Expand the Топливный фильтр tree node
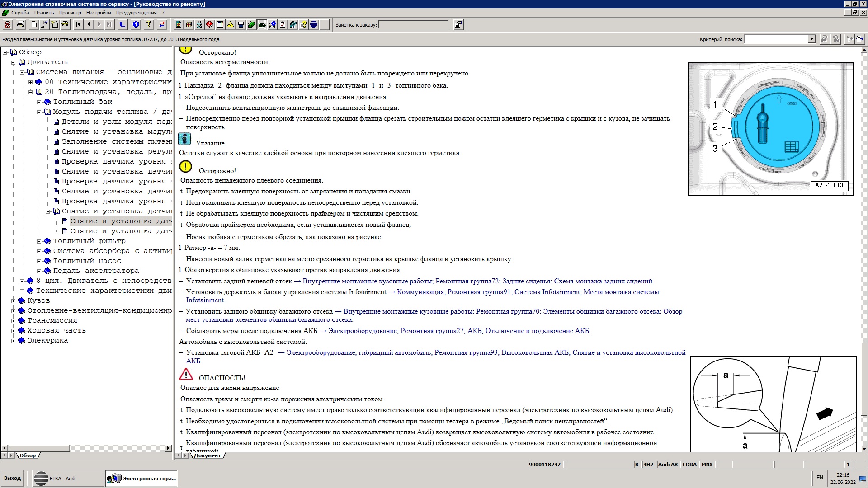 pyautogui.click(x=39, y=241)
